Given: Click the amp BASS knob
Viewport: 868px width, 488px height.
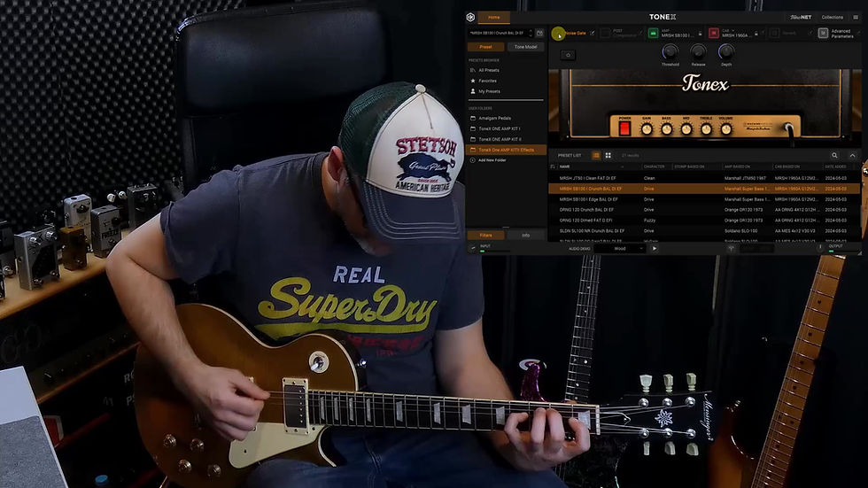Looking at the screenshot, I should tap(666, 129).
